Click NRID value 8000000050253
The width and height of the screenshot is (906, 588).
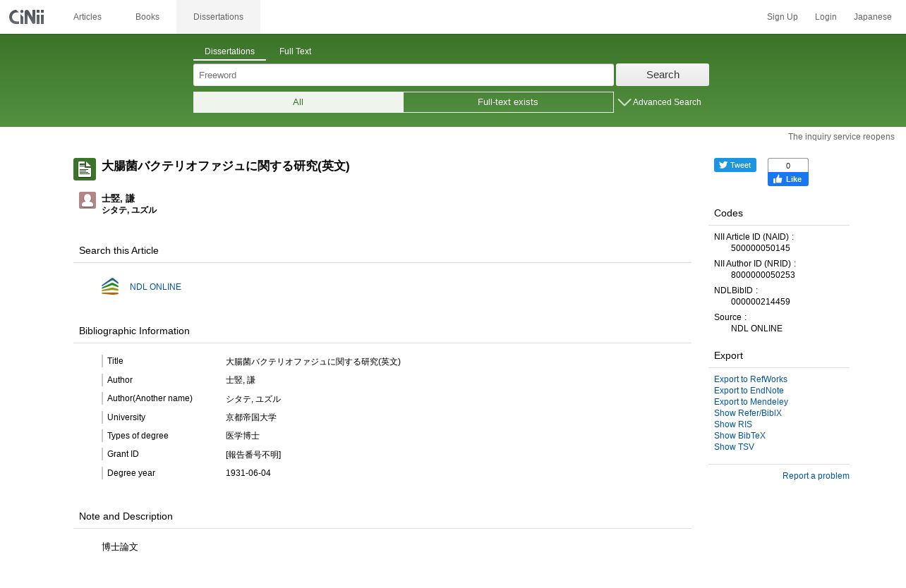point(763,275)
